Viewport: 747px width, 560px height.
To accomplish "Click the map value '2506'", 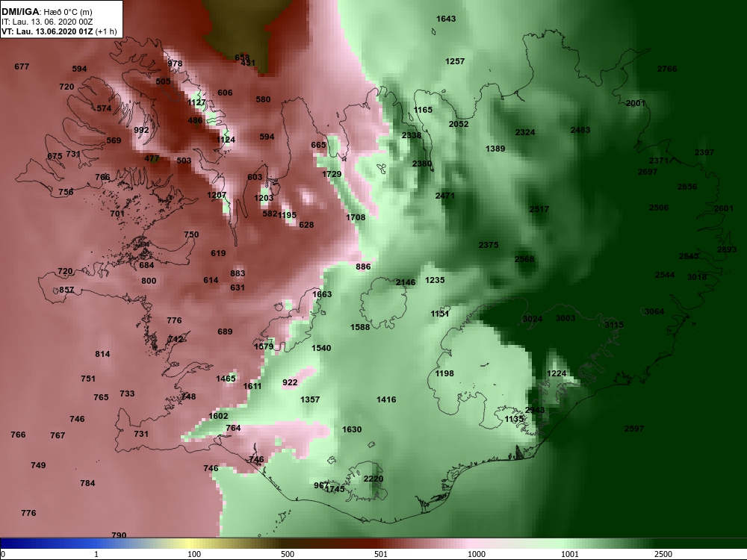I will coord(659,208).
